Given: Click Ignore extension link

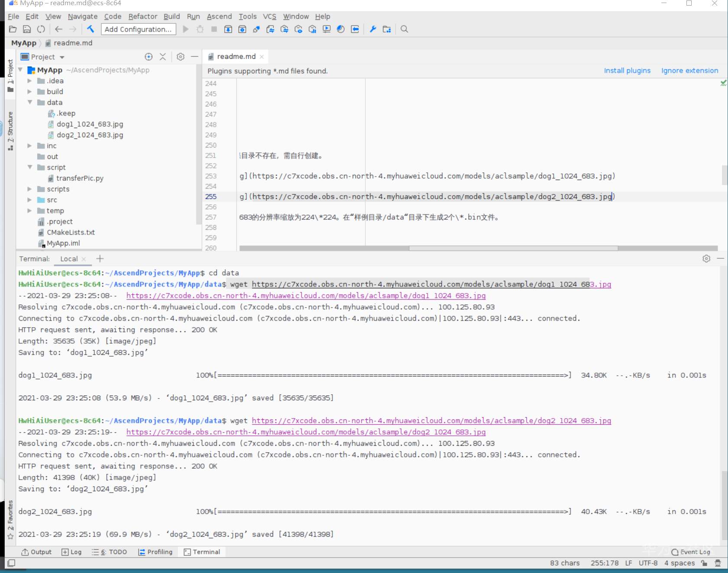Looking at the screenshot, I should [x=690, y=71].
